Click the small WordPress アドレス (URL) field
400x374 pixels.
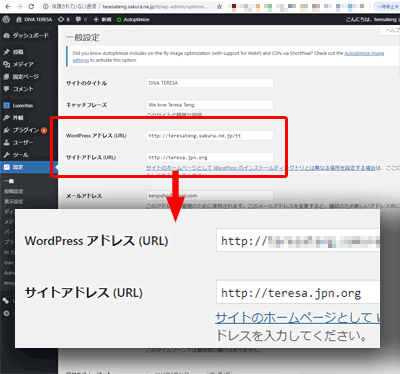coord(210,135)
